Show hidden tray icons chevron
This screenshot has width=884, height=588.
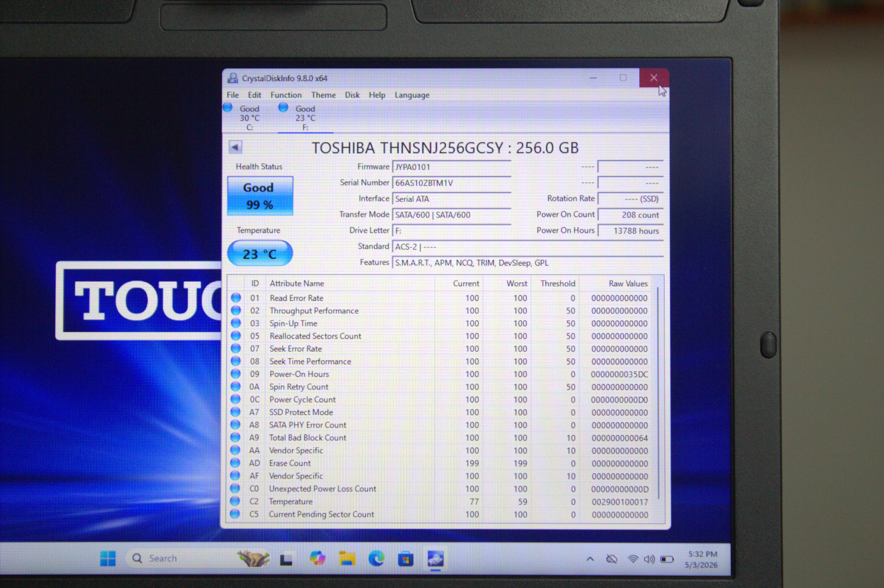(590, 559)
